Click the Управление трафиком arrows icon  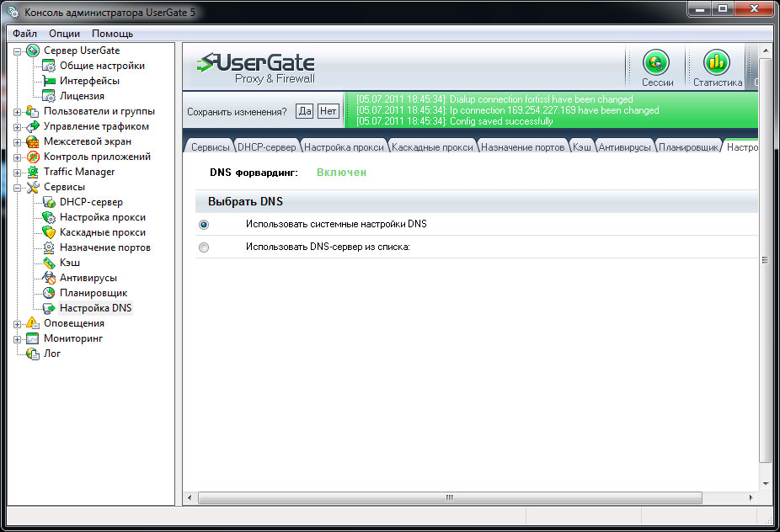[32, 126]
